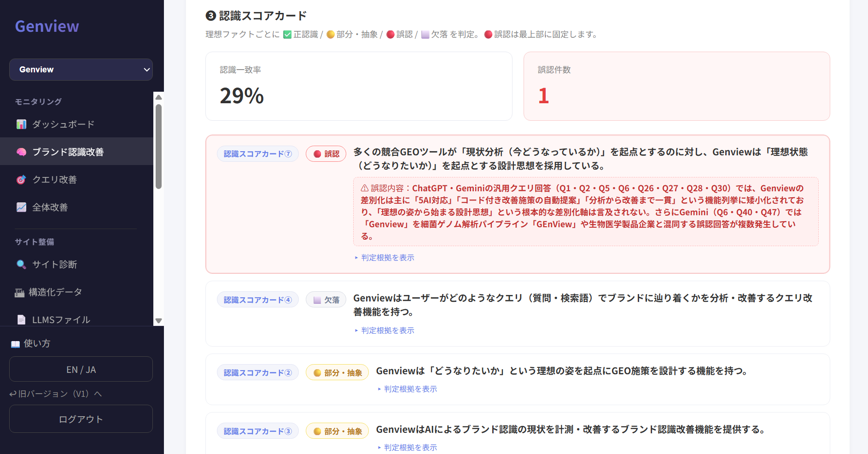This screenshot has width=868, height=454.
Task: Click the book icon beside 使い方
Action: [x=15, y=344]
